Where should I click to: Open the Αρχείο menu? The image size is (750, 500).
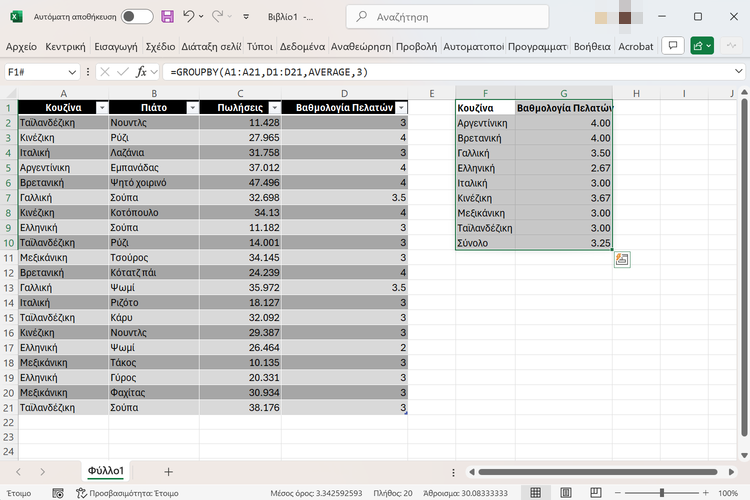21,46
